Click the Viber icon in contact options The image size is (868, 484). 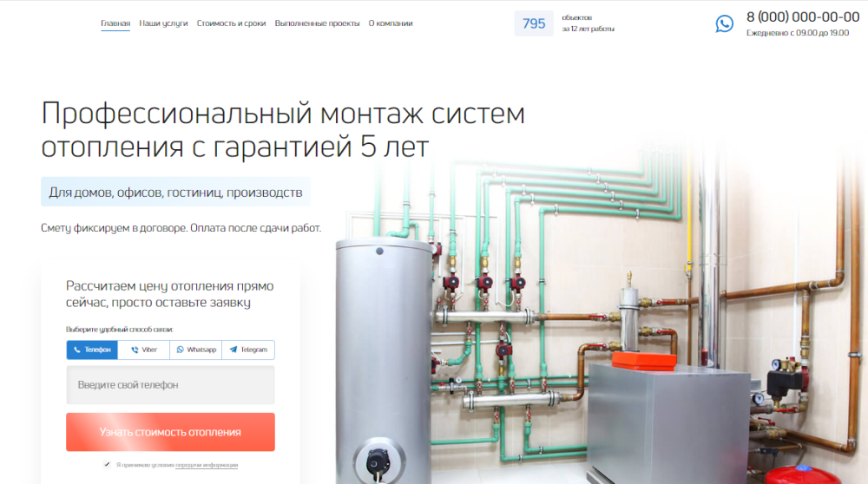tap(135, 350)
